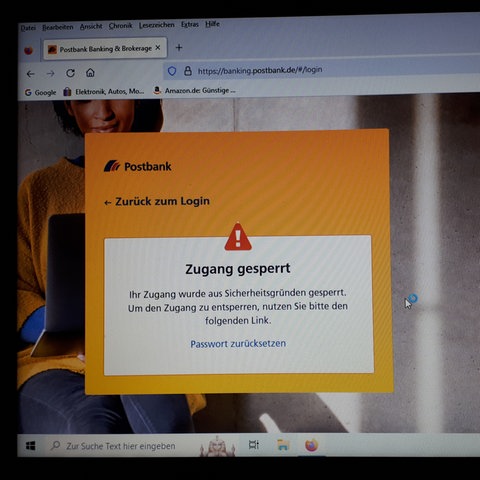The image size is (480, 480).
Task: Click the Windows search box 'Zur Suche Text hier eingeben'
Action: [x=121, y=446]
